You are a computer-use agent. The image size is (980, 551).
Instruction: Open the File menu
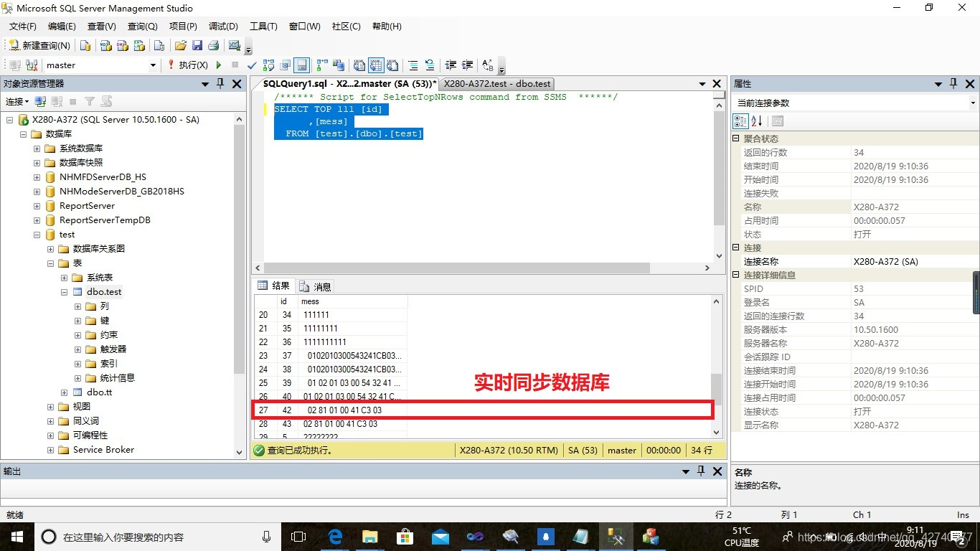[x=23, y=26]
